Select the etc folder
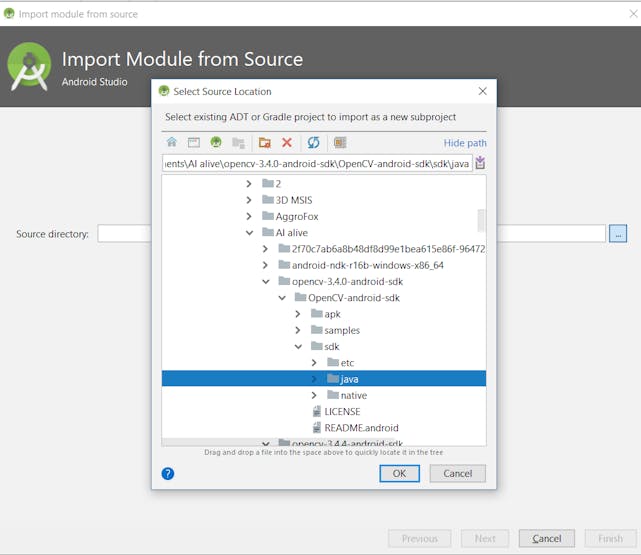The width and height of the screenshot is (641, 555). (x=347, y=363)
